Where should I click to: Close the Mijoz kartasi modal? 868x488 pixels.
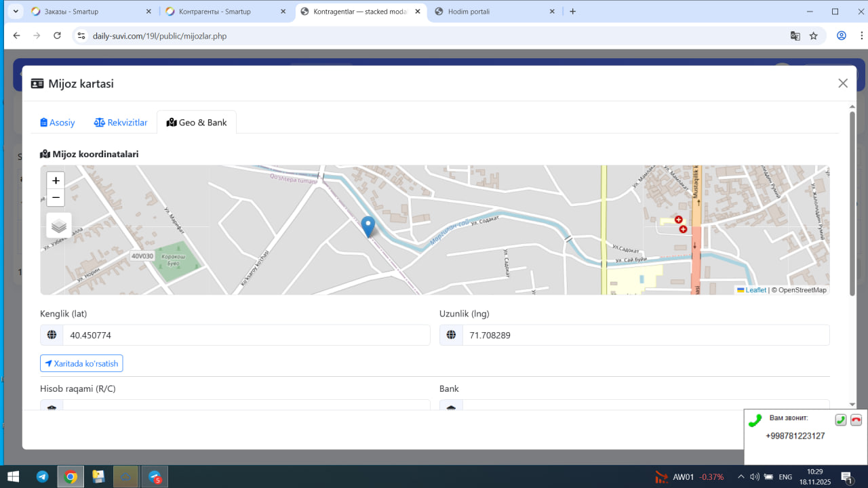point(843,83)
